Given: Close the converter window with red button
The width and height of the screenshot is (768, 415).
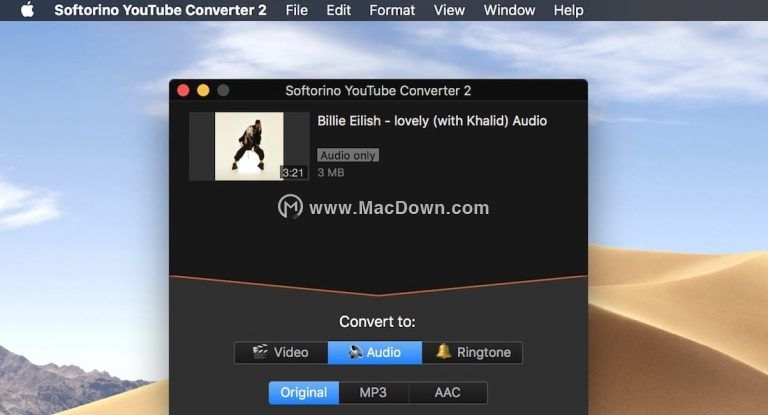Looking at the screenshot, I should click(x=183, y=90).
